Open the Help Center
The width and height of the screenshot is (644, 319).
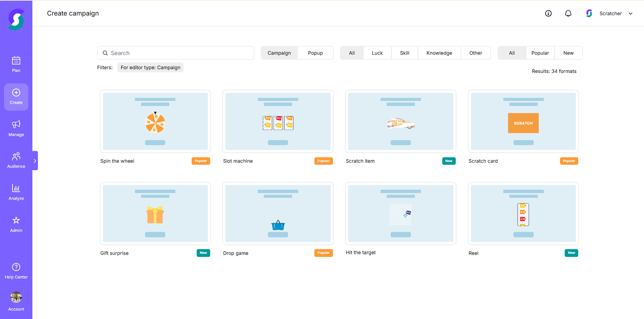point(16,270)
